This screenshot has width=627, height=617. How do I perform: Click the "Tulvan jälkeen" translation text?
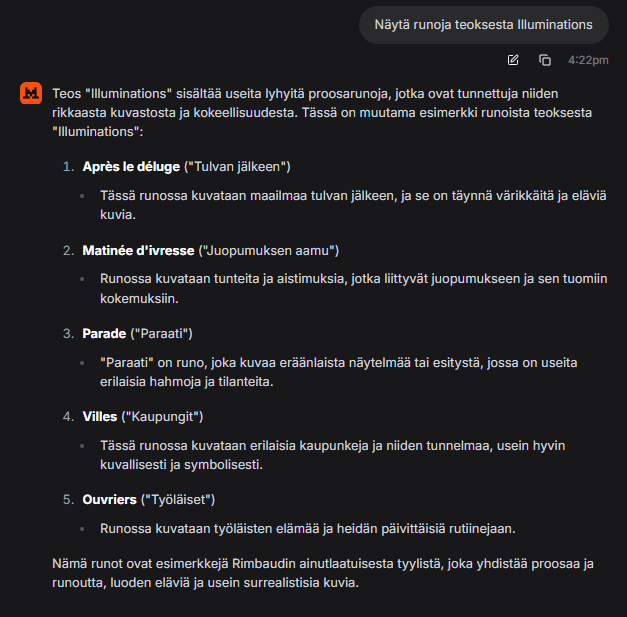[x=237, y=166]
